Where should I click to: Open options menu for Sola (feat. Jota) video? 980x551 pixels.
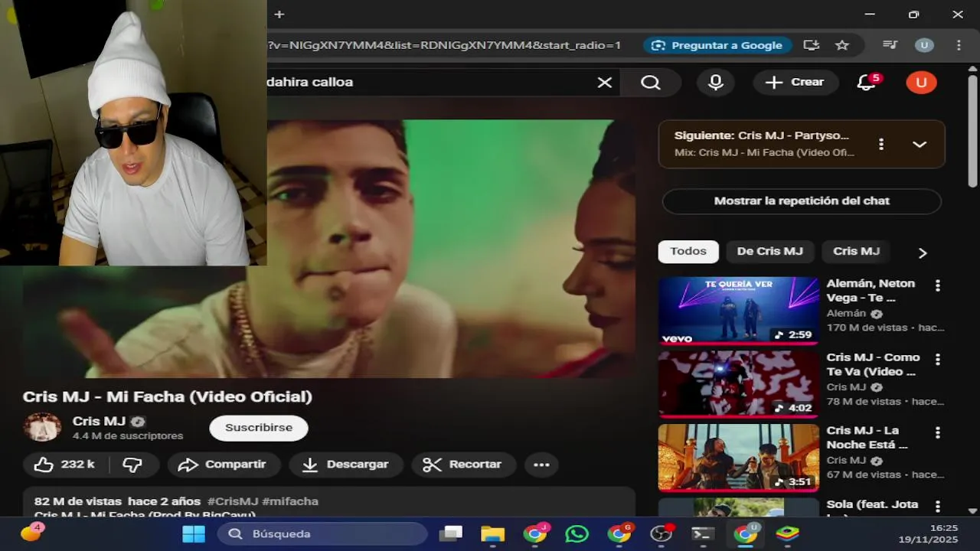[937, 506]
